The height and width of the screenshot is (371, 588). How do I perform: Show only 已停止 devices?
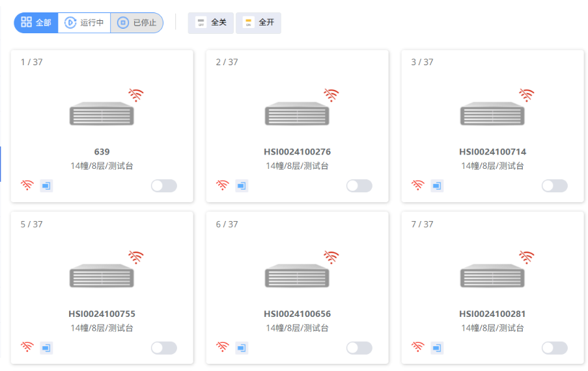[x=137, y=23]
